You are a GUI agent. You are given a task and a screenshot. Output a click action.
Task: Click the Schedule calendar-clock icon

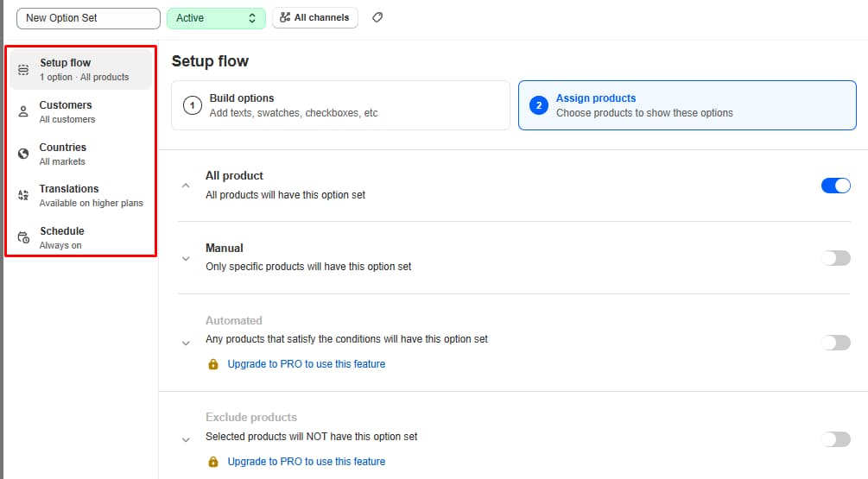(x=23, y=238)
